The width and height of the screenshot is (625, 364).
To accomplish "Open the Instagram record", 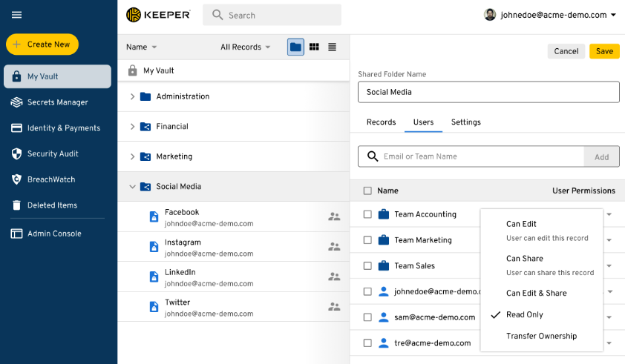I will 234,247.
